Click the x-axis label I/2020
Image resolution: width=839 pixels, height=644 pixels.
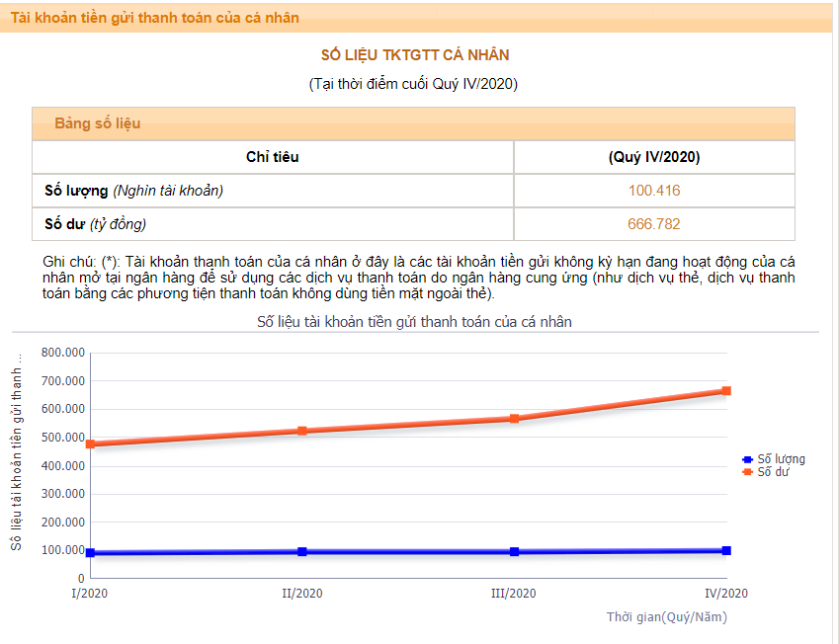[x=89, y=594]
